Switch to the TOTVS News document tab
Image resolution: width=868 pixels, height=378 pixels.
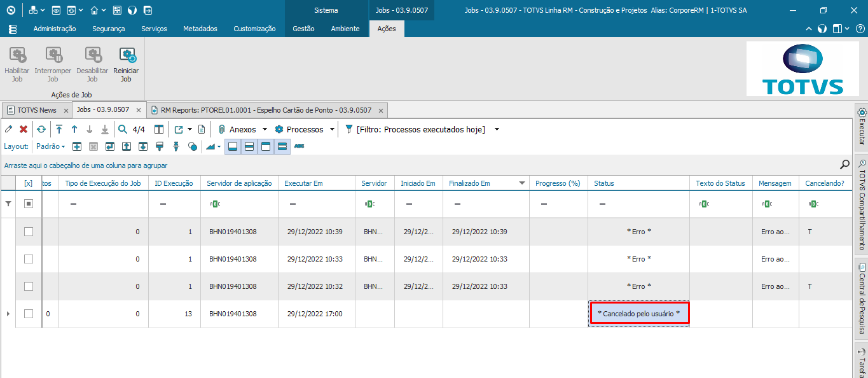point(37,110)
